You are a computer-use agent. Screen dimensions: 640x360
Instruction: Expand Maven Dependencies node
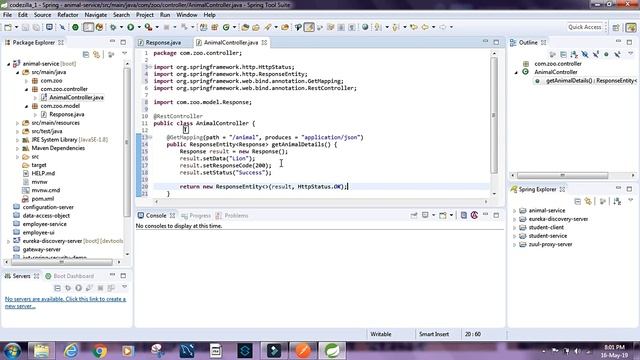18,148
